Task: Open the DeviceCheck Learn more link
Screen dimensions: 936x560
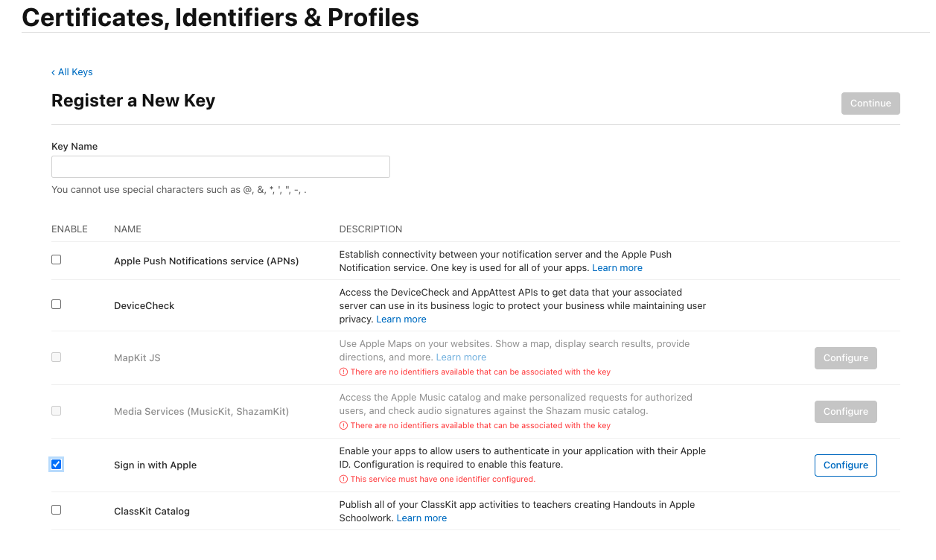Action: pyautogui.click(x=401, y=319)
